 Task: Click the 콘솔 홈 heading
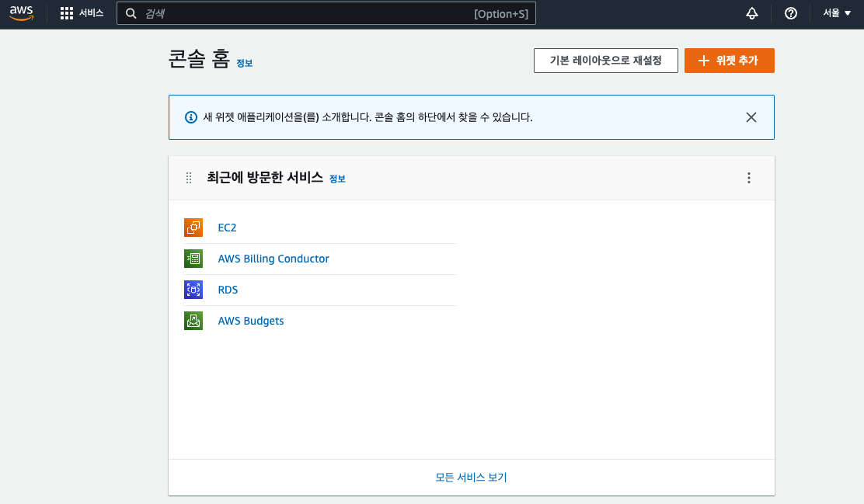click(x=199, y=58)
